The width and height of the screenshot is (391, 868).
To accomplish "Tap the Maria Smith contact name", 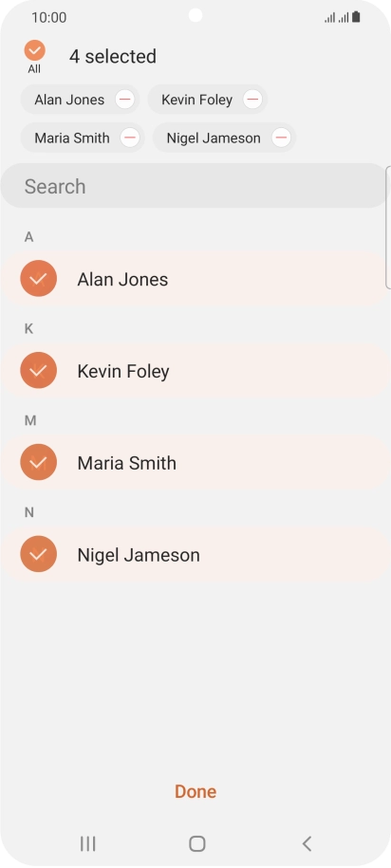I will tap(127, 463).
